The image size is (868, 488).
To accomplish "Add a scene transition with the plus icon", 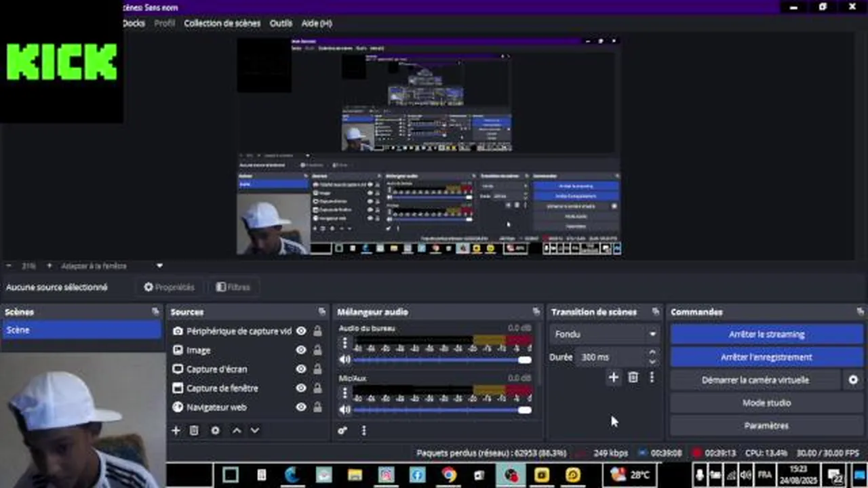I will [x=614, y=378].
